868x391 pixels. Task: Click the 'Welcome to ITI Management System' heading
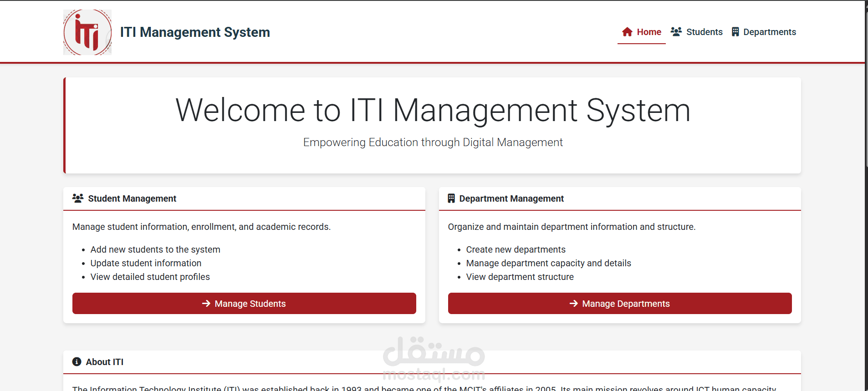tap(433, 110)
